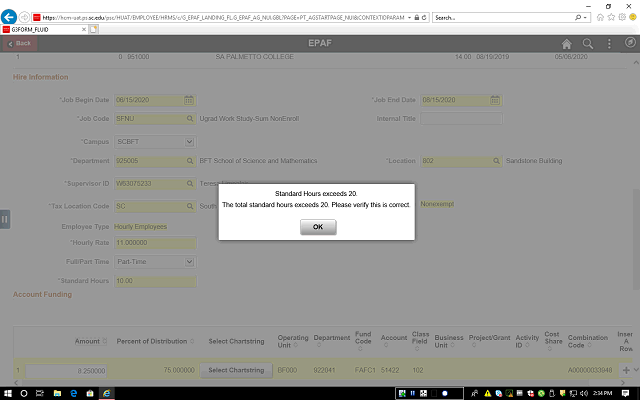Refresh the page in address bar
The width and height of the screenshot is (640, 400).
[x=424, y=18]
